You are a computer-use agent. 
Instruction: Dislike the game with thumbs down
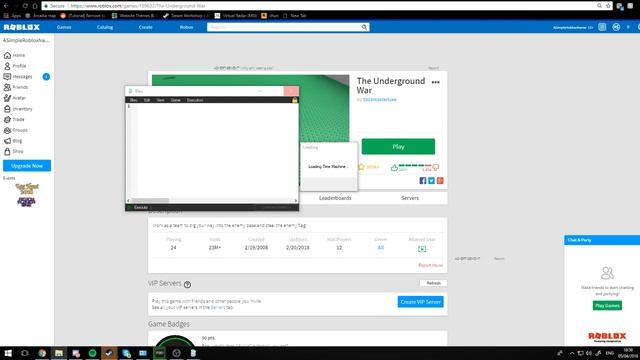click(436, 167)
